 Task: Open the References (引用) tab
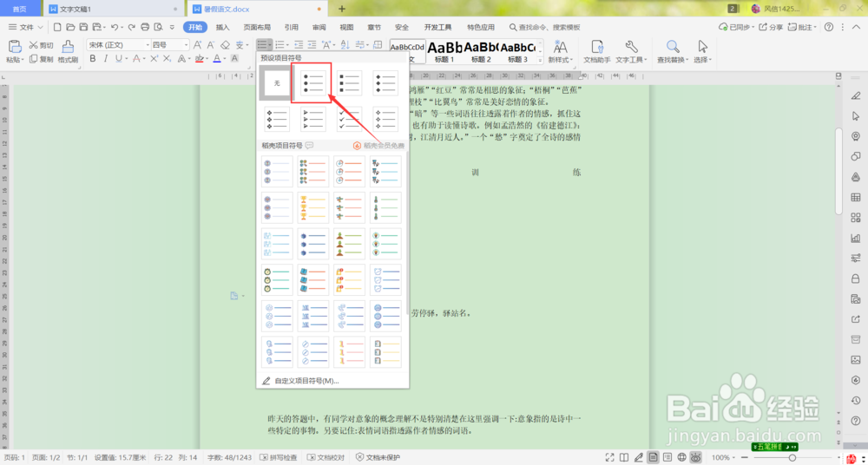292,27
